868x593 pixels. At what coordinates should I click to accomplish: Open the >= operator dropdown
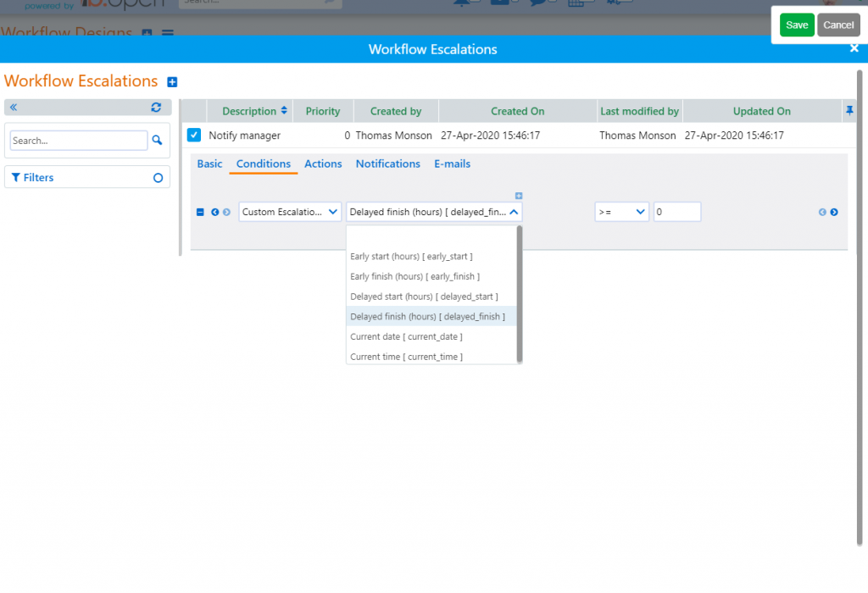621,212
